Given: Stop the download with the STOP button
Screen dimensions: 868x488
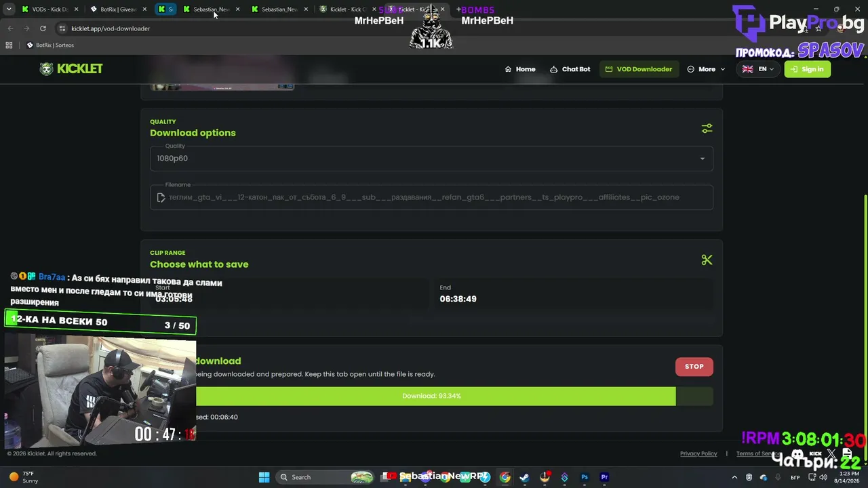Looking at the screenshot, I should (x=694, y=367).
